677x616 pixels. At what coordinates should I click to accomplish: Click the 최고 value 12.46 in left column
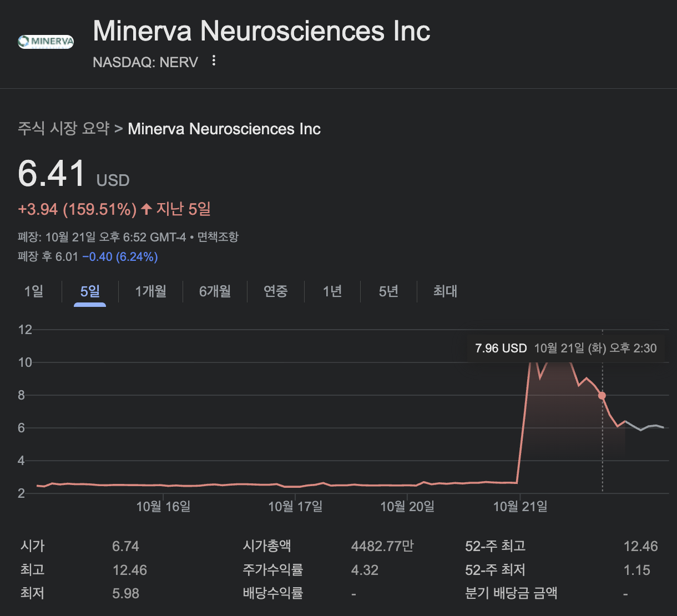click(129, 570)
